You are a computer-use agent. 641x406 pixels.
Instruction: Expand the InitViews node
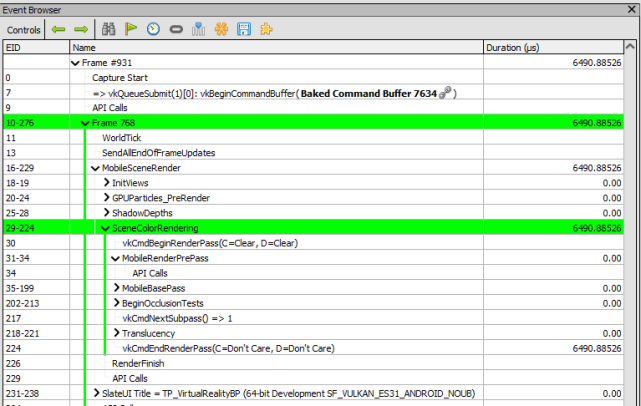106,182
